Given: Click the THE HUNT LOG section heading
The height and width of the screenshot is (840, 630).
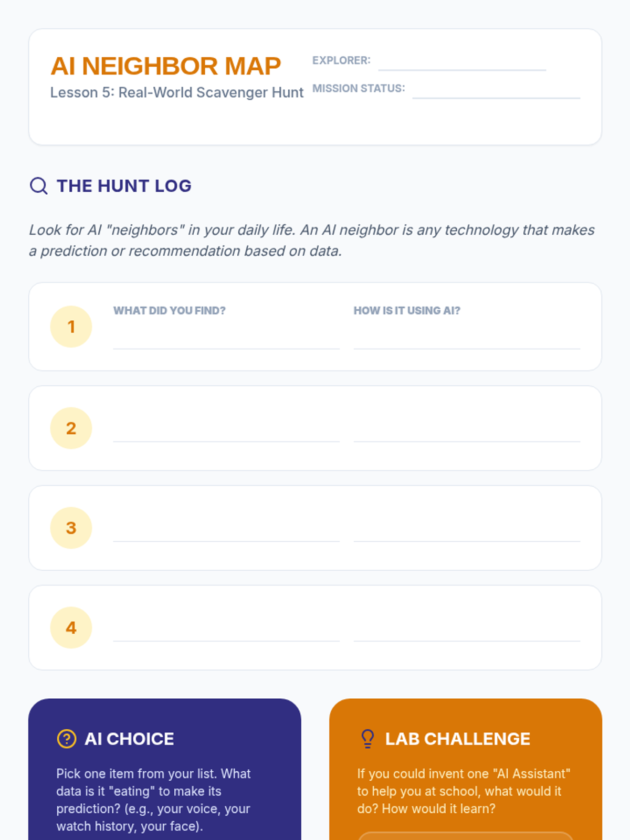Looking at the screenshot, I should point(124,186).
